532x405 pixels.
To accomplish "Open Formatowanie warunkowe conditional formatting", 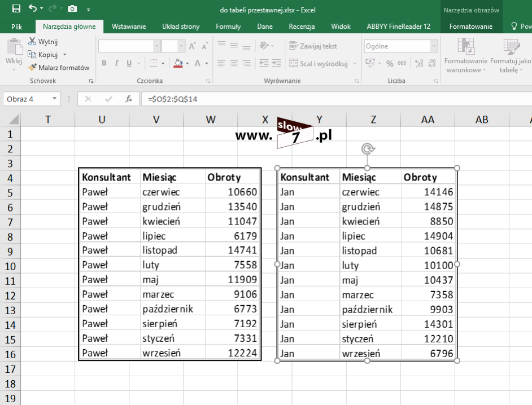I will pyautogui.click(x=466, y=55).
